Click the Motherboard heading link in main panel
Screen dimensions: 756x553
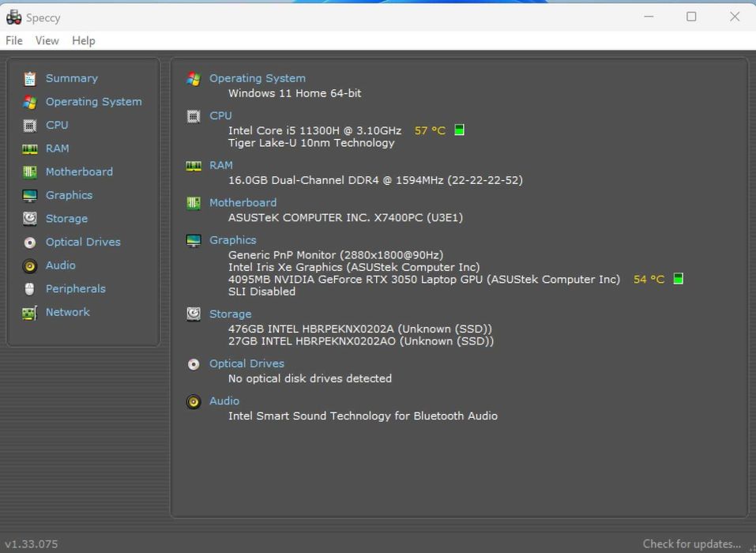point(243,202)
